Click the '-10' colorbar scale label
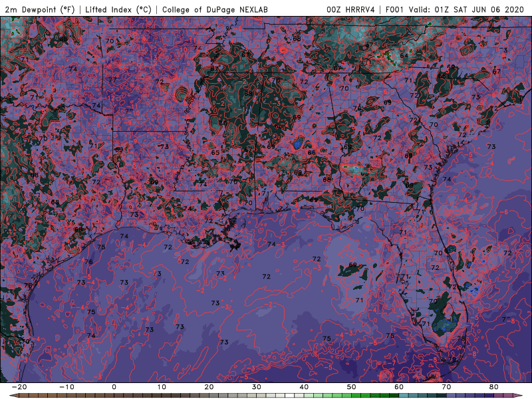 click(x=66, y=387)
